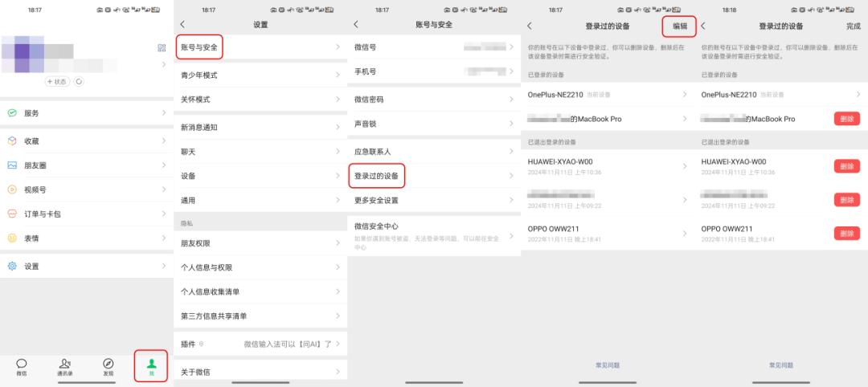The image size is (868, 387).
Task: Tap the 收藏 cube icon
Action: point(12,141)
